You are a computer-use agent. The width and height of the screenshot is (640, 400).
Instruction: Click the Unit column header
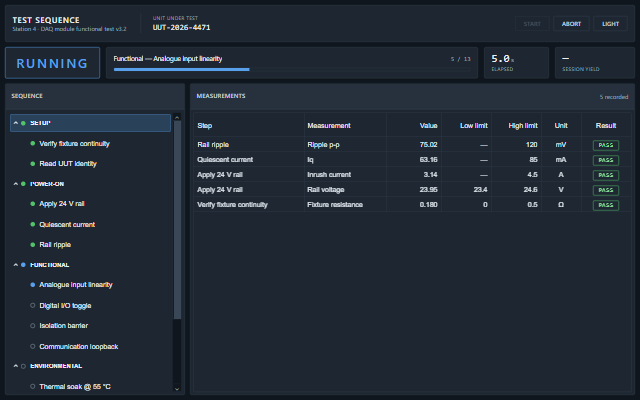[x=561, y=126]
